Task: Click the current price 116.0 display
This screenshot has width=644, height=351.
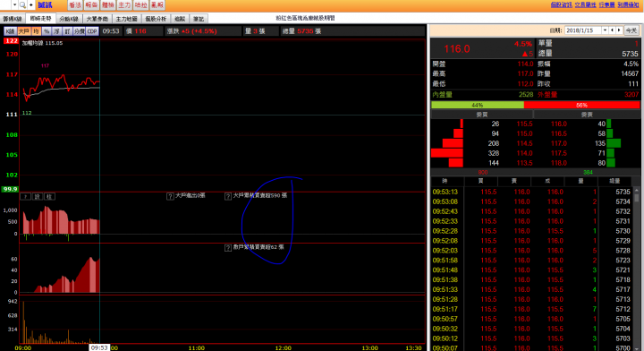Action: pyautogui.click(x=457, y=49)
